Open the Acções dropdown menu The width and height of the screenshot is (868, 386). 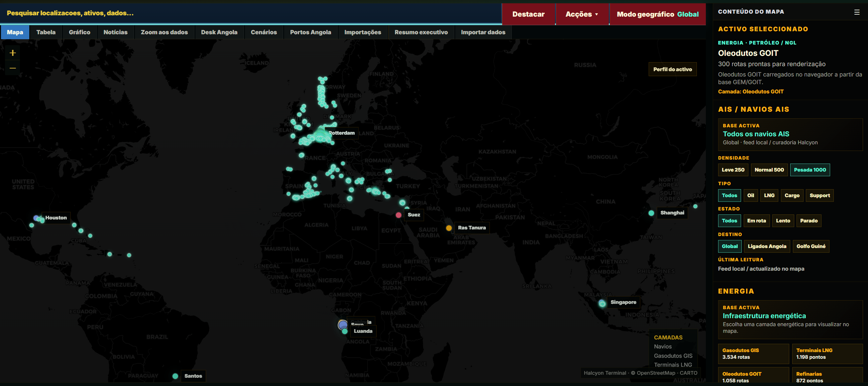(582, 14)
